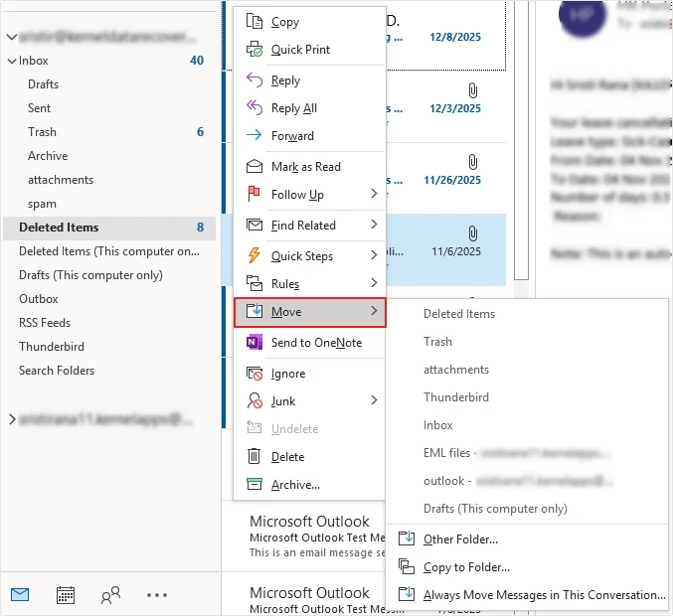Click the Delete trash can icon
The height and width of the screenshot is (616, 673).
pos(254,457)
